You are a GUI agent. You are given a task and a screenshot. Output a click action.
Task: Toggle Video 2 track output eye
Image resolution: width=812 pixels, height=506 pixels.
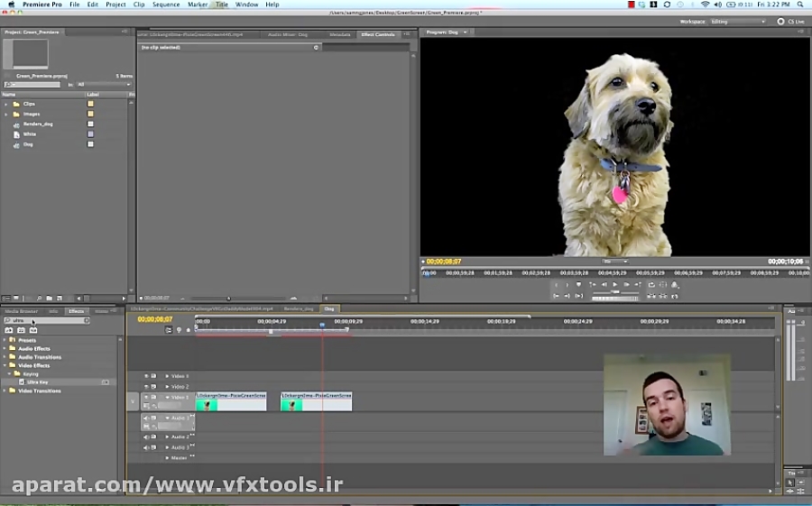pyautogui.click(x=146, y=387)
